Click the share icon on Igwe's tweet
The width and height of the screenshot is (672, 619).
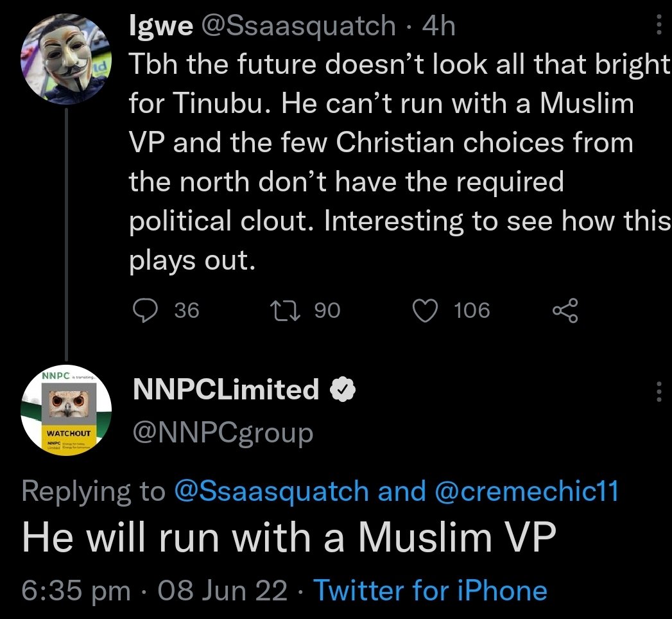tap(565, 311)
